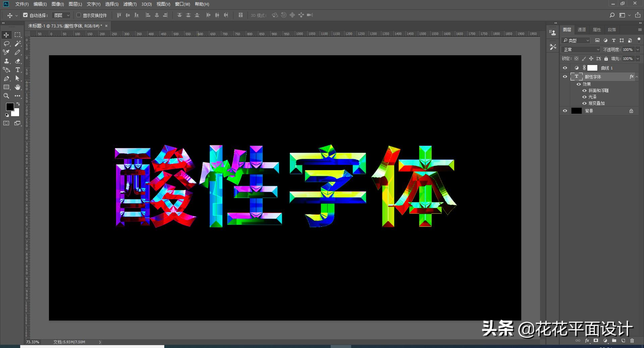Activate the Horizontal Type tool
This screenshot has height=348, width=644.
click(17, 70)
